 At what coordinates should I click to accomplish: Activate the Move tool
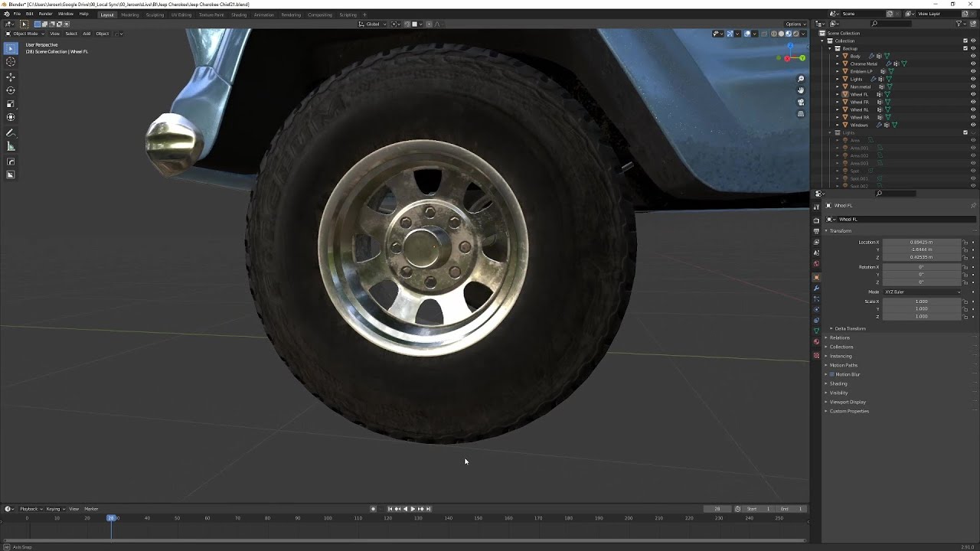[11, 77]
